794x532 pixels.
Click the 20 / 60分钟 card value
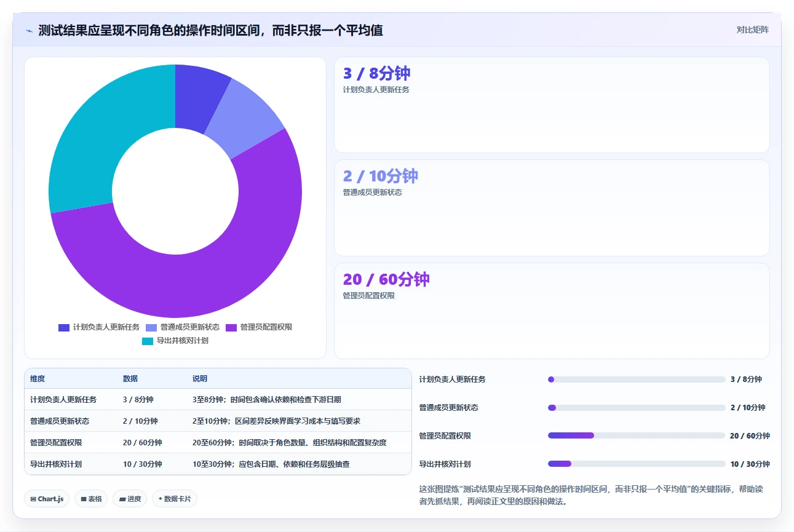pyautogui.click(x=386, y=280)
